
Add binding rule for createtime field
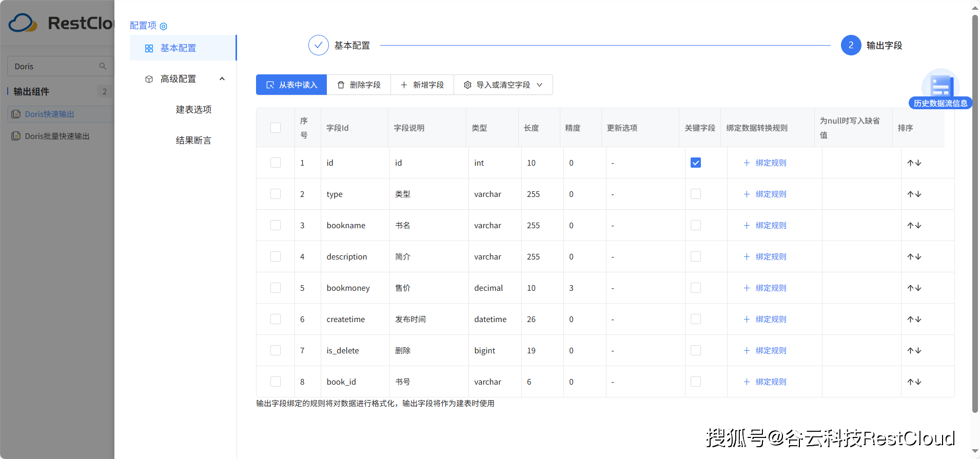tap(765, 320)
